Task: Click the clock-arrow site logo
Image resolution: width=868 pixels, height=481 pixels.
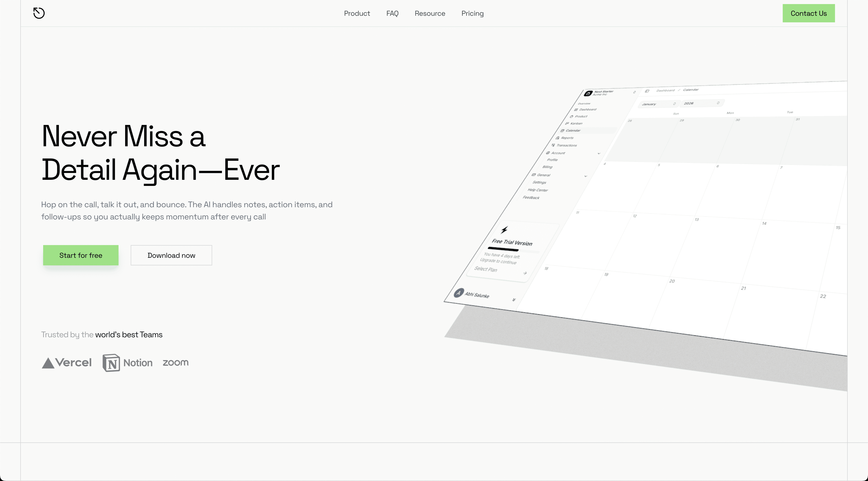Action: tap(39, 13)
